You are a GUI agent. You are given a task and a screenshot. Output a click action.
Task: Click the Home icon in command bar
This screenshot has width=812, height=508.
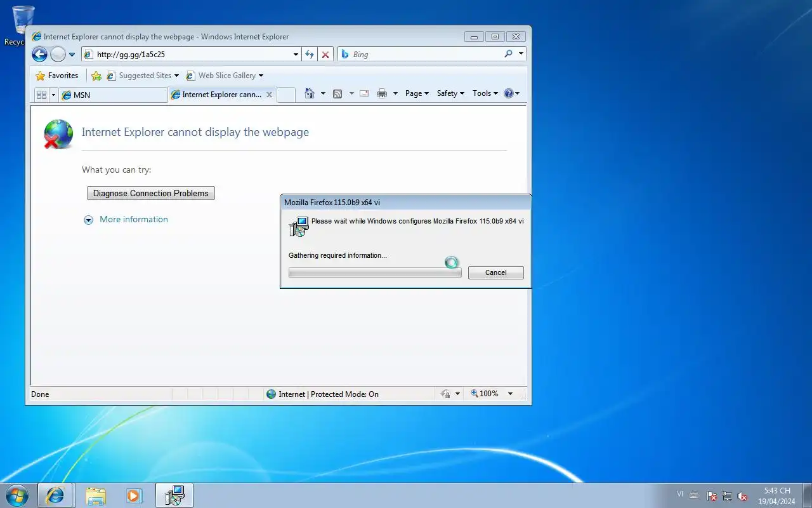pyautogui.click(x=310, y=93)
